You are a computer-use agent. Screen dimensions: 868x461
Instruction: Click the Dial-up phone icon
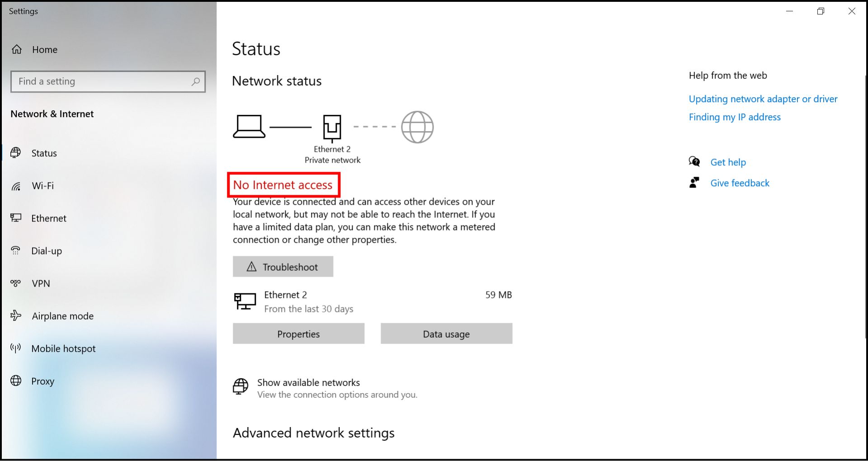pos(16,251)
